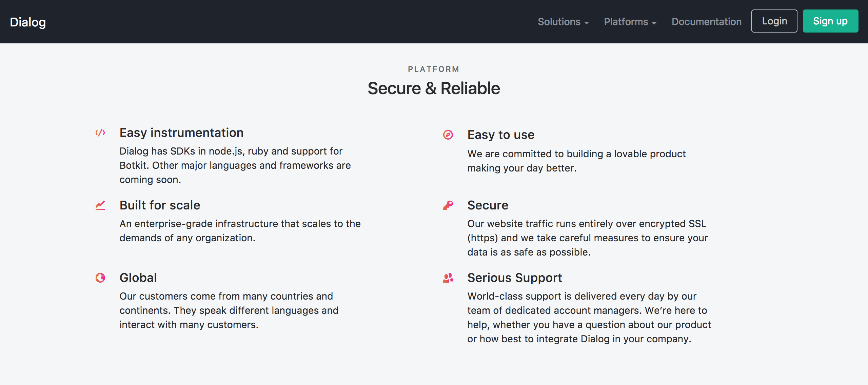Click the people icon next to Serious Support
The image size is (868, 385).
click(x=448, y=278)
